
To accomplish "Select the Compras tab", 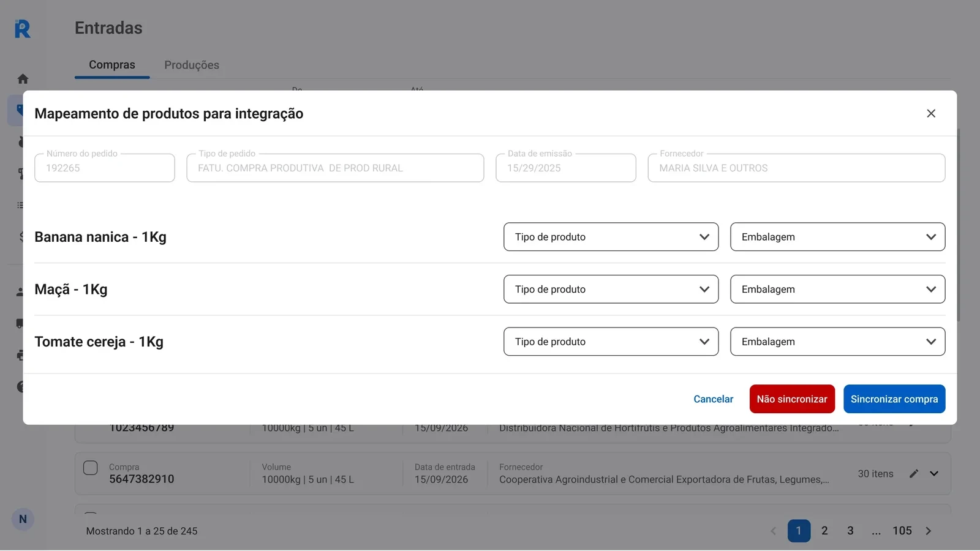I will coord(112,64).
